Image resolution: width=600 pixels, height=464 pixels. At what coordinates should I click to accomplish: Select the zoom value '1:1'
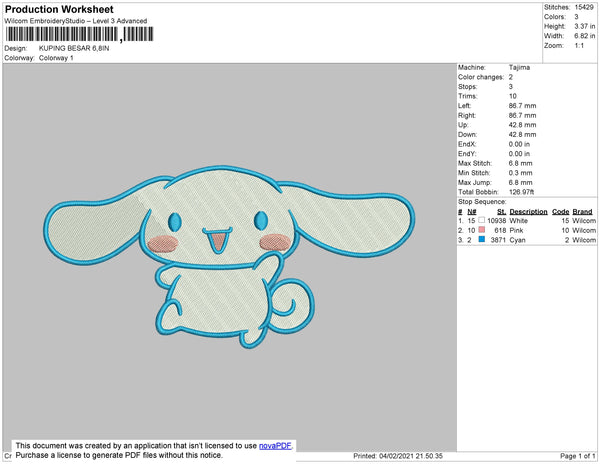[579, 46]
